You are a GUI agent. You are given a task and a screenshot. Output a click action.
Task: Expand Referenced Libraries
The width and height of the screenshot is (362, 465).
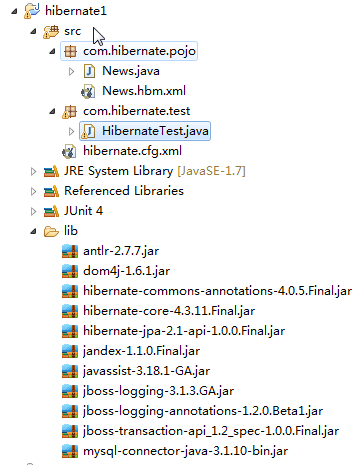click(x=33, y=191)
